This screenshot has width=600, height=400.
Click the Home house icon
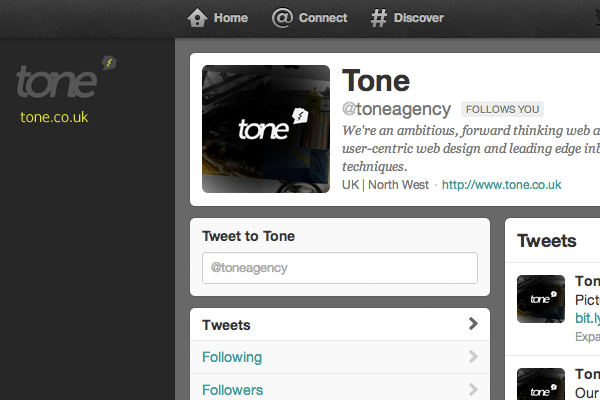pyautogui.click(x=197, y=18)
